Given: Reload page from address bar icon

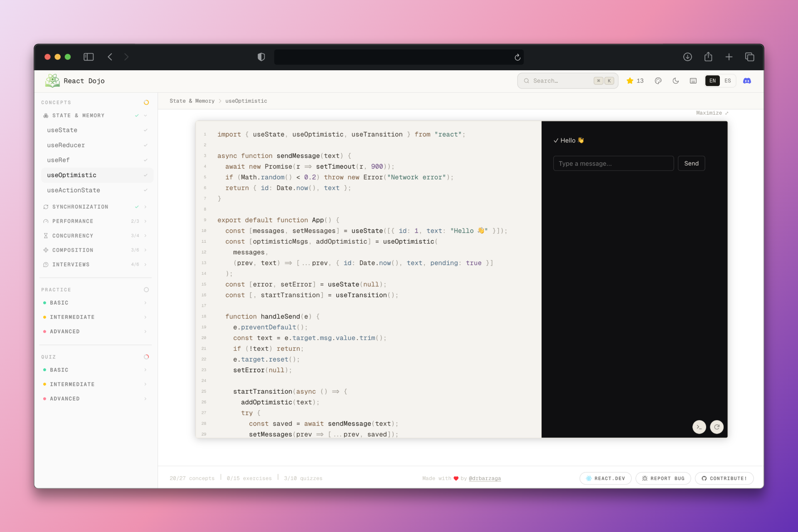Looking at the screenshot, I should pyautogui.click(x=517, y=57).
